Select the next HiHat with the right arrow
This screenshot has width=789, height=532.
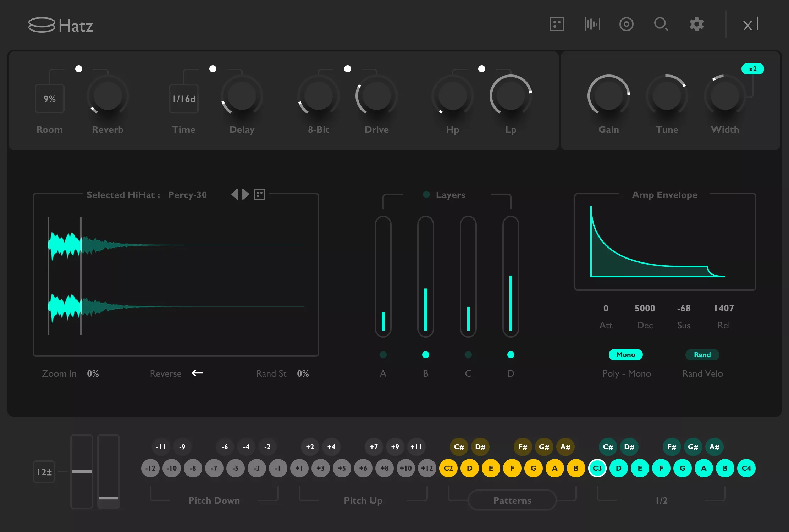point(245,194)
